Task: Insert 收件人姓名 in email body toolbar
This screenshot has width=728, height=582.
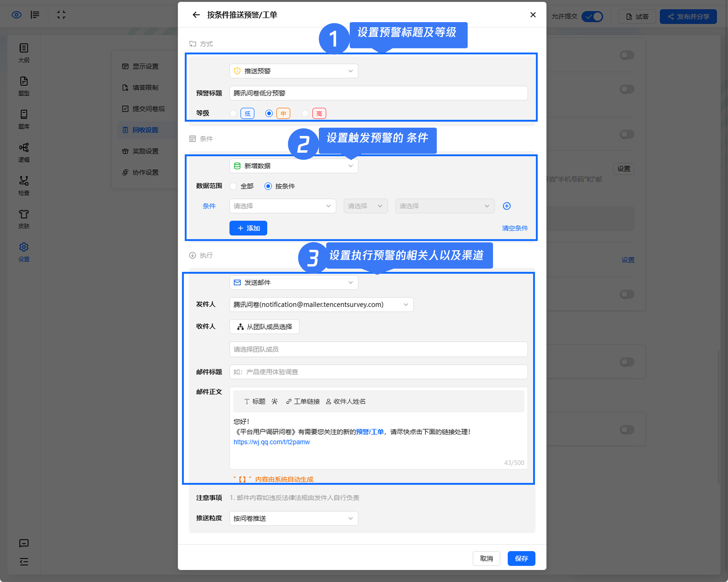Action: coord(346,401)
